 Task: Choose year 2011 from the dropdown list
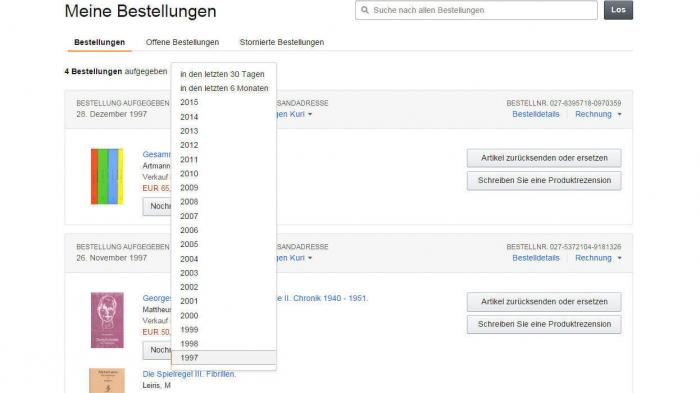tap(224, 159)
